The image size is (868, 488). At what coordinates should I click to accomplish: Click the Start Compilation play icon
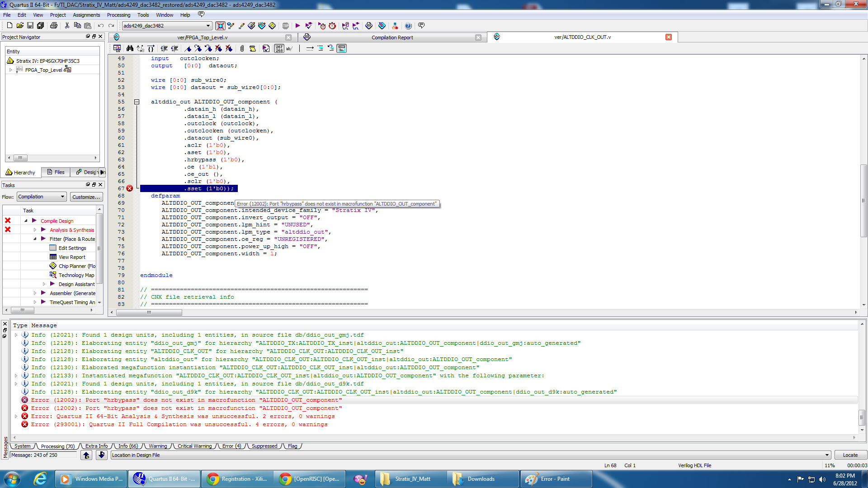point(297,26)
